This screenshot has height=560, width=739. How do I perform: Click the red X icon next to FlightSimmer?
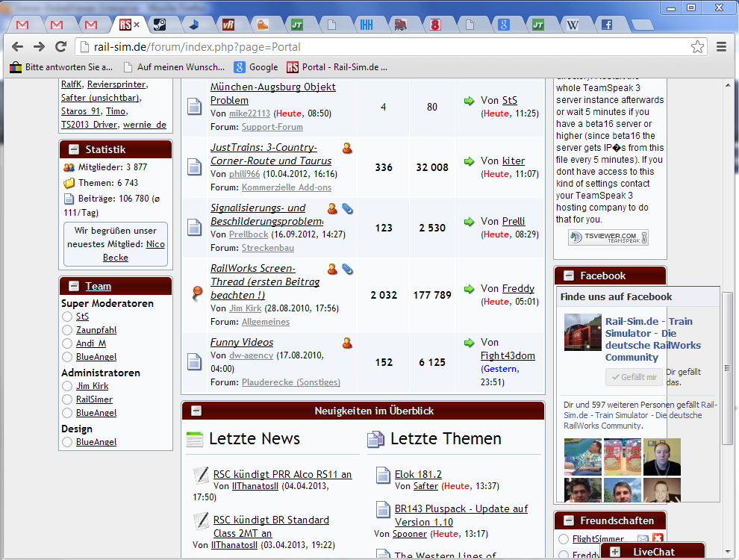(x=658, y=538)
